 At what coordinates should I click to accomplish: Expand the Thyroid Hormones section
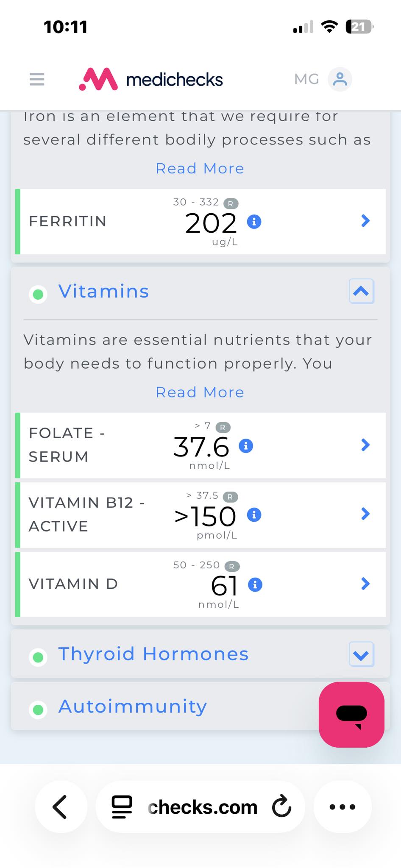361,654
